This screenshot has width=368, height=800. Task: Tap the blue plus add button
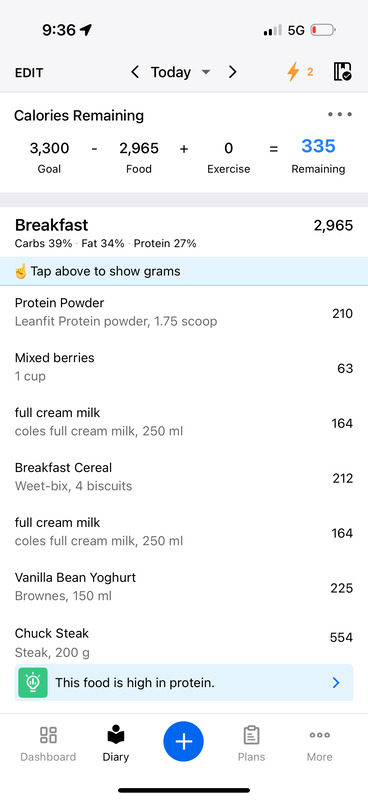tap(183, 741)
